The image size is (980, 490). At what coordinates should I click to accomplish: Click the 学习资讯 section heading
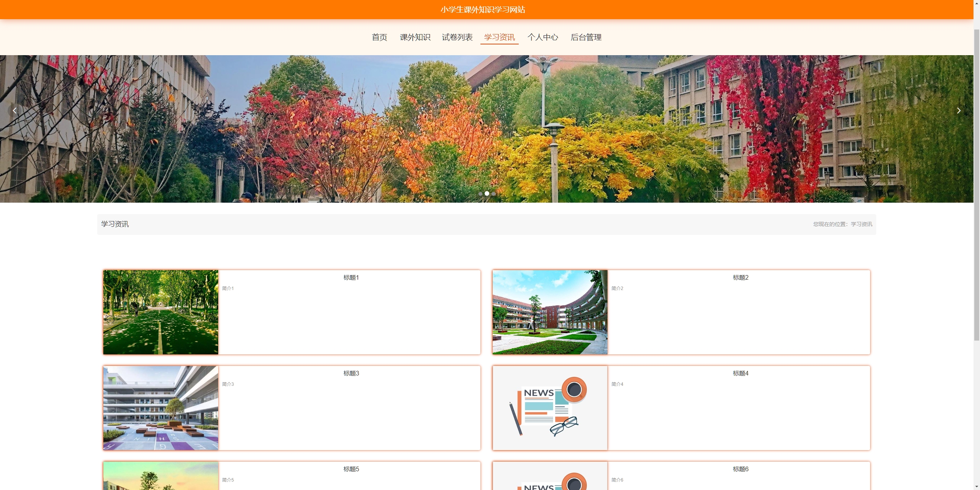115,224
